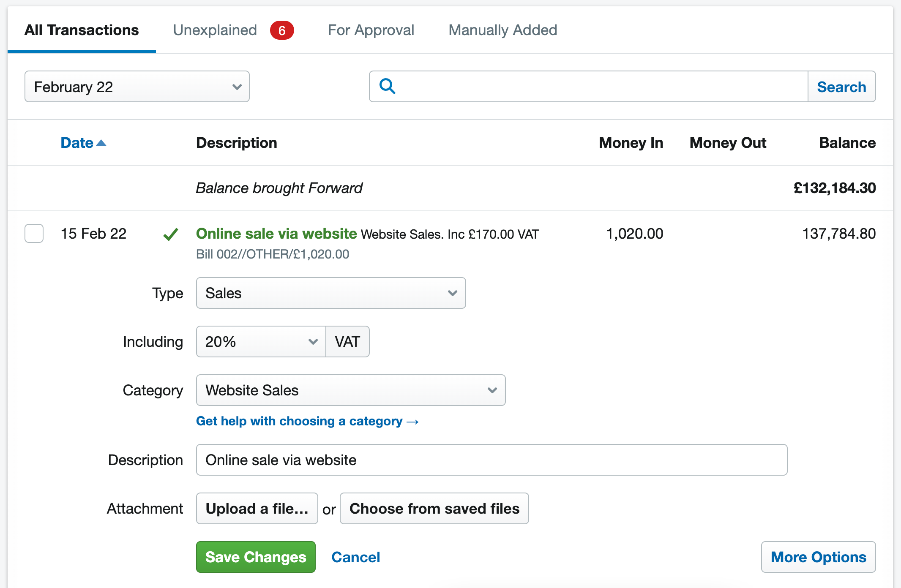Open the For Approval tab
This screenshot has height=588, width=901.
point(371,30)
